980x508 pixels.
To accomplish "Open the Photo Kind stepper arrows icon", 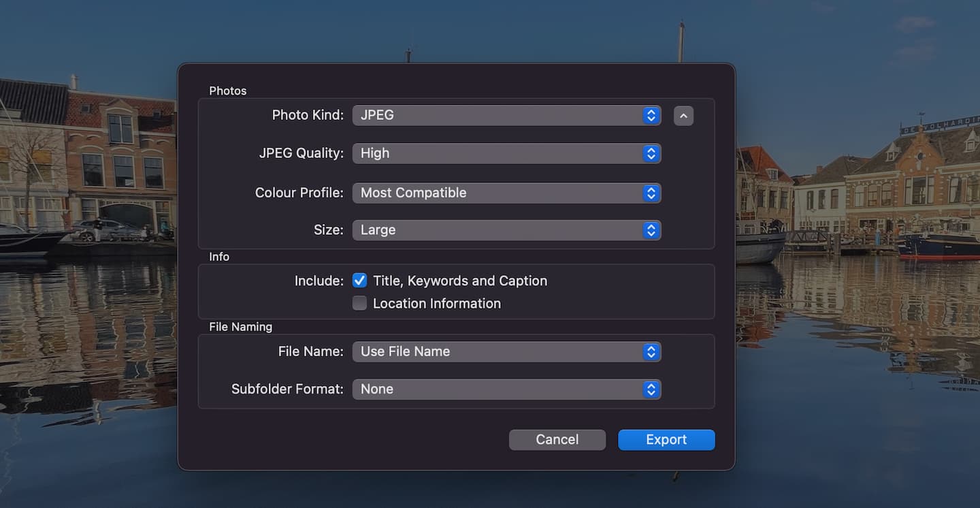I will tap(653, 115).
